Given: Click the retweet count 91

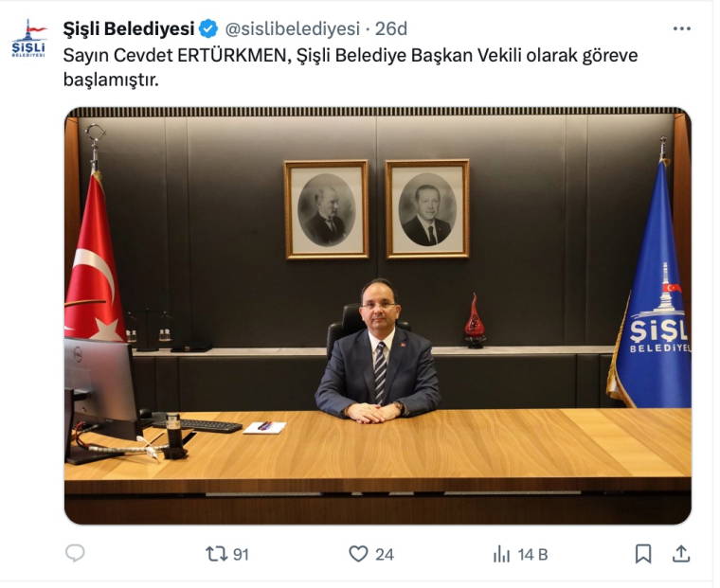Looking at the screenshot, I should click(x=241, y=555).
